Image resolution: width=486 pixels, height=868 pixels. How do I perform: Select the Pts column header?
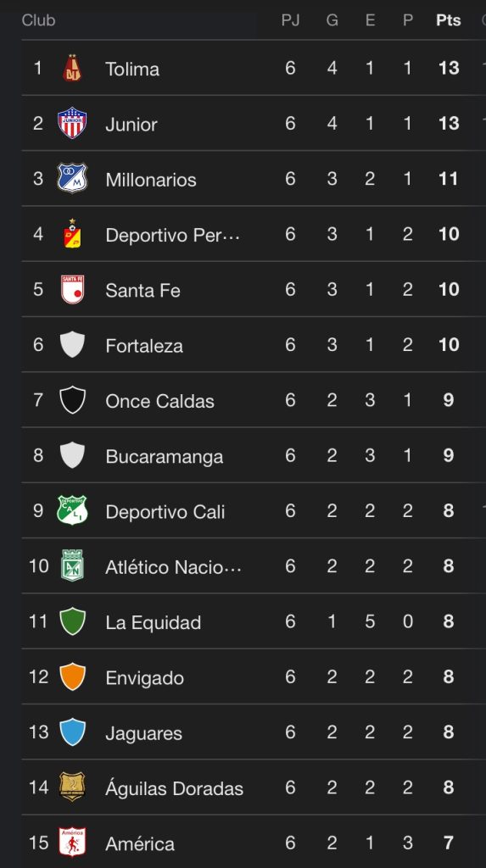(x=449, y=20)
